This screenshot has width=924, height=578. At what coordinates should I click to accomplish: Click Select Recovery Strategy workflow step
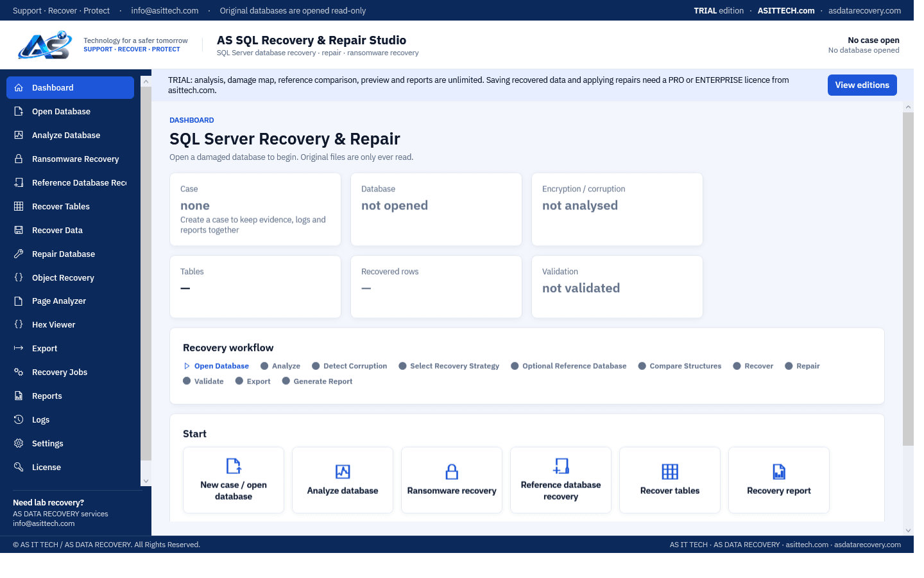[449, 366]
